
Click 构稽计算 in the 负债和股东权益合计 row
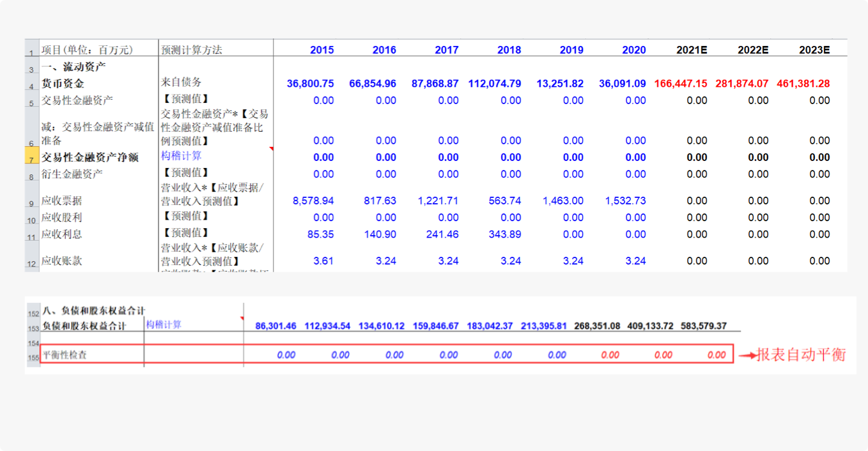pyautogui.click(x=164, y=325)
